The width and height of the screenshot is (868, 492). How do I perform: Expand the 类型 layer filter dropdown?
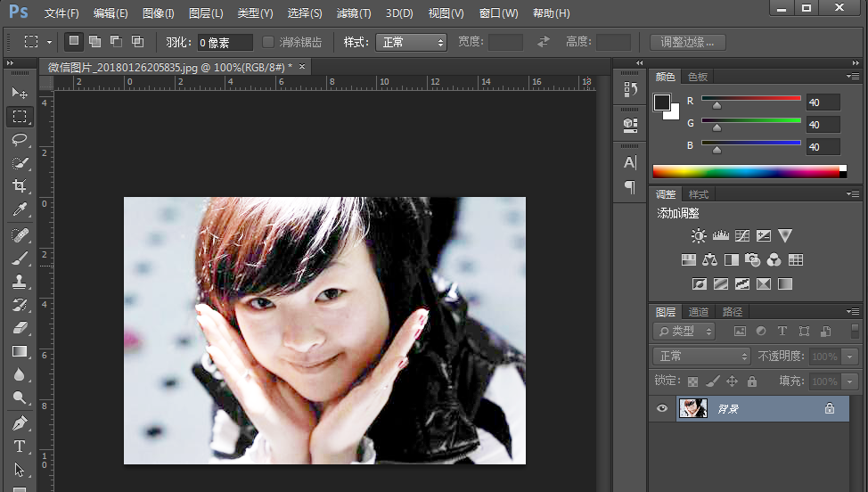pyautogui.click(x=684, y=331)
